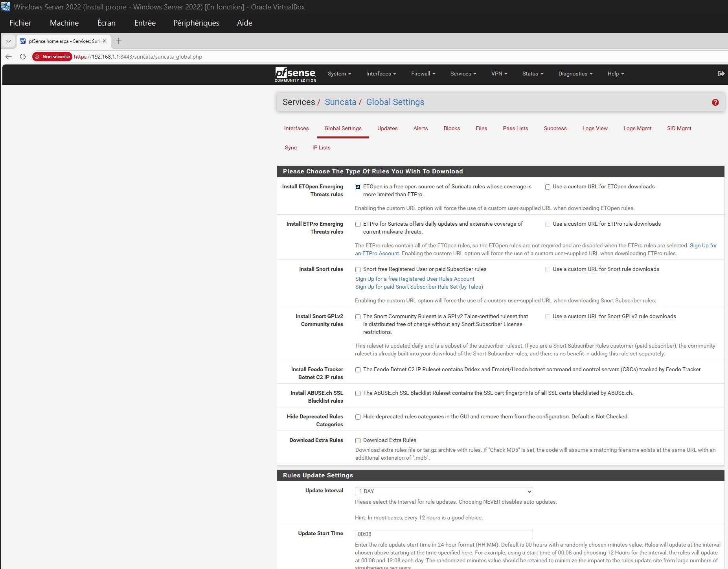
Task: Open 'Sign Up for a free Registered User Rules Account'
Action: pyautogui.click(x=415, y=279)
